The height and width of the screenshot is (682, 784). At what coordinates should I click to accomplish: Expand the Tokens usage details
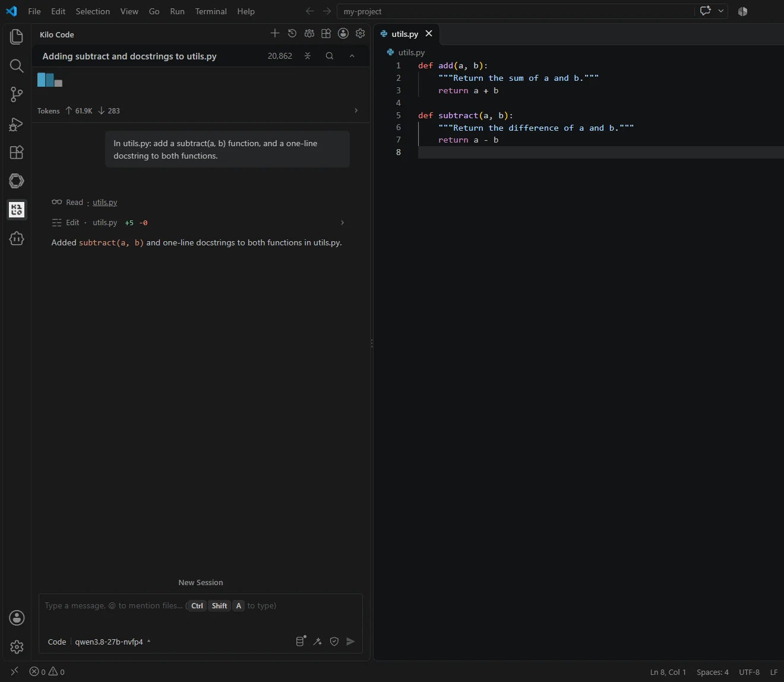356,110
